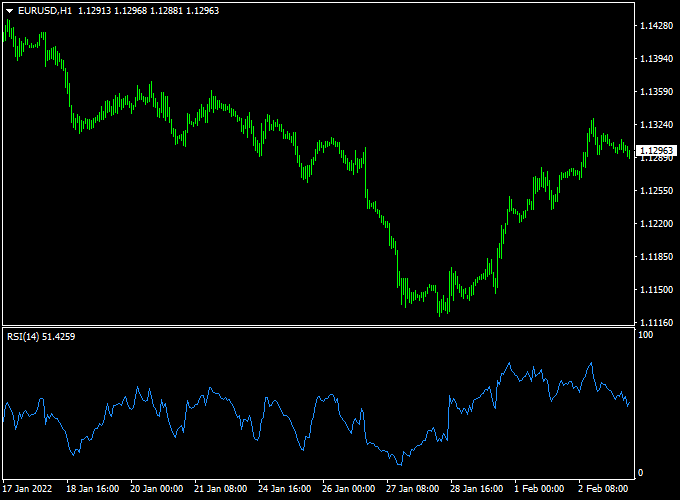Screen dimensions: 680x500
Task: Click the time axis label 1 Feb 00:00
Action: pyautogui.click(x=539, y=489)
